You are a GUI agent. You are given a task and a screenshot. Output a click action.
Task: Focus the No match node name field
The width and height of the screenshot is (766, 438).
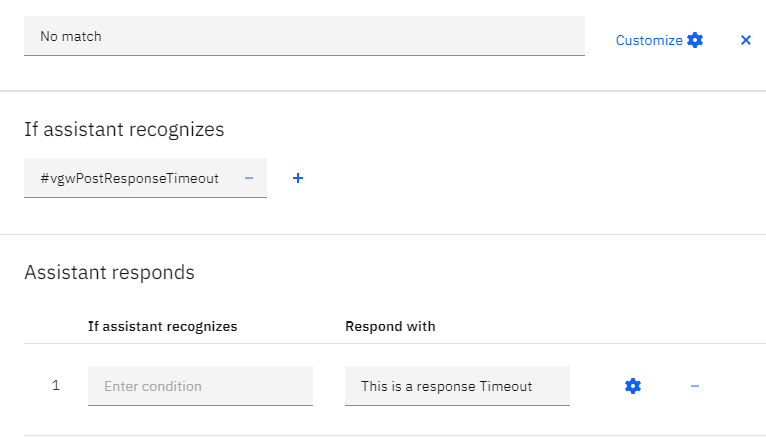coord(304,36)
